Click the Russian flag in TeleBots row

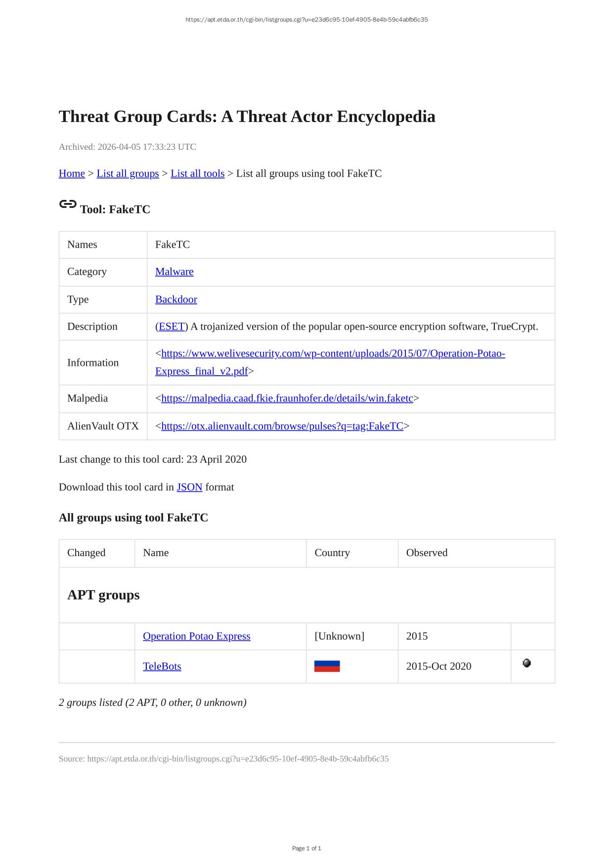coord(327,666)
